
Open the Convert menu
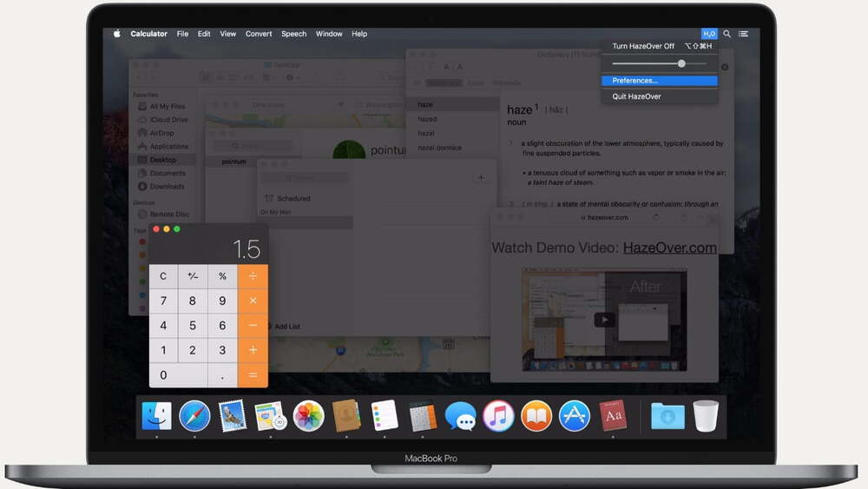coord(259,34)
